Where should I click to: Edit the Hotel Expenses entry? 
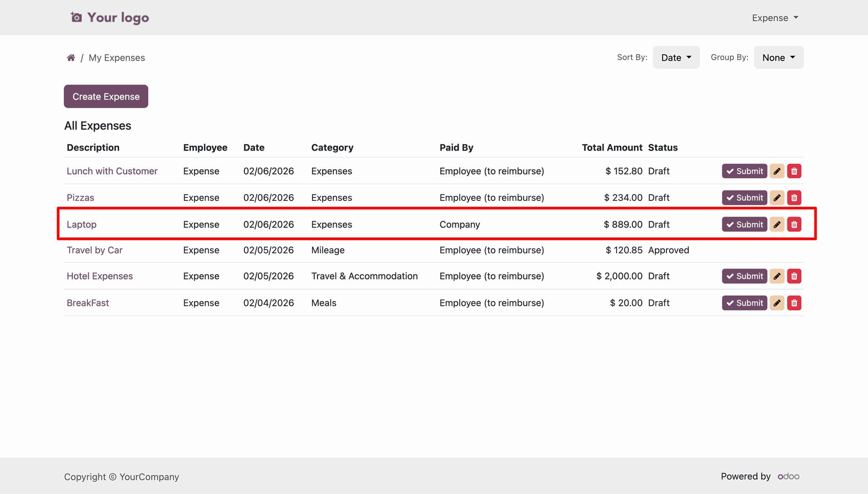click(x=777, y=276)
